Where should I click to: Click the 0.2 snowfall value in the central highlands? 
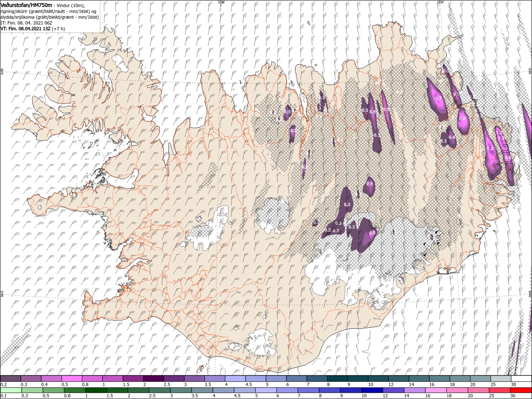tap(328, 230)
